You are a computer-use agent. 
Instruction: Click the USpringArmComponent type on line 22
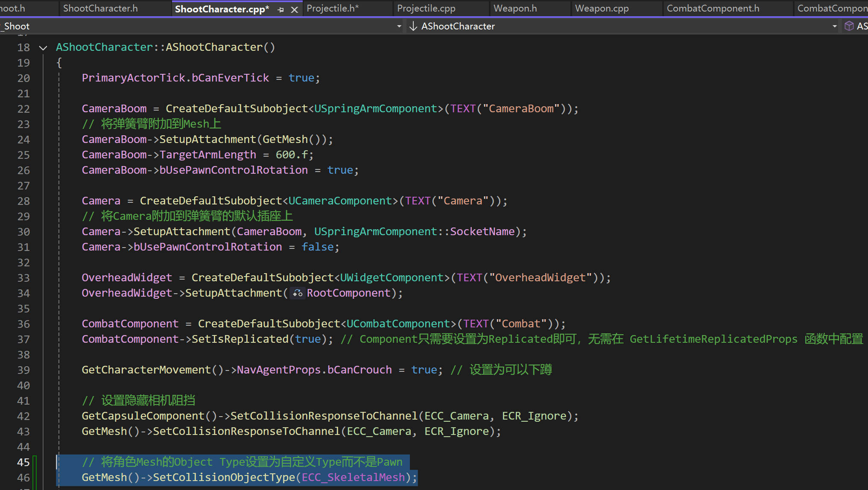(x=376, y=109)
